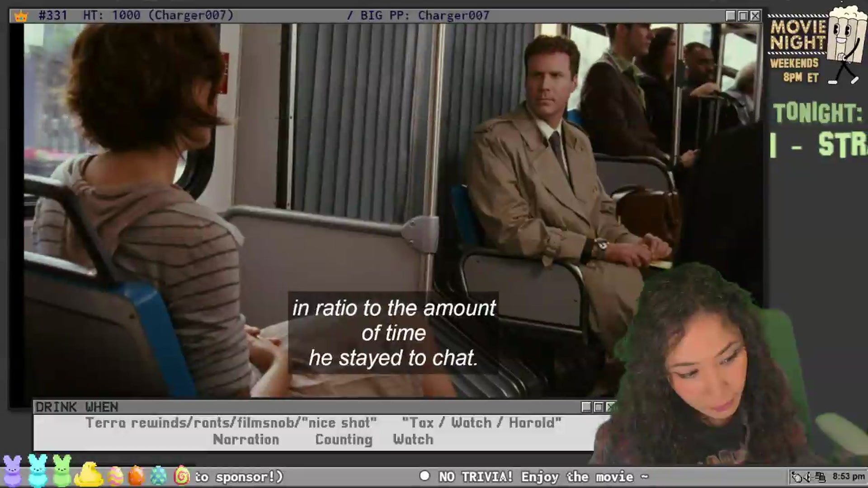The height and width of the screenshot is (488, 868).
Task: Maximize the movie player window
Action: tap(743, 16)
